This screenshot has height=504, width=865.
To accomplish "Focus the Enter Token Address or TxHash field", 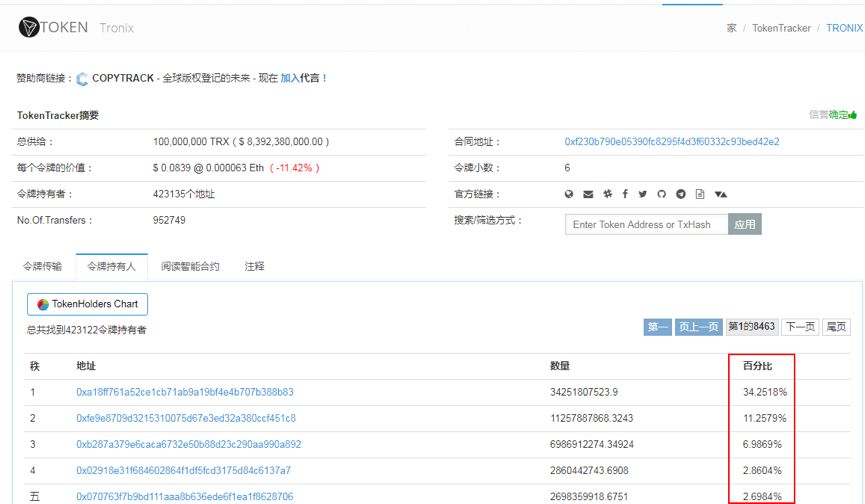I will 647,224.
